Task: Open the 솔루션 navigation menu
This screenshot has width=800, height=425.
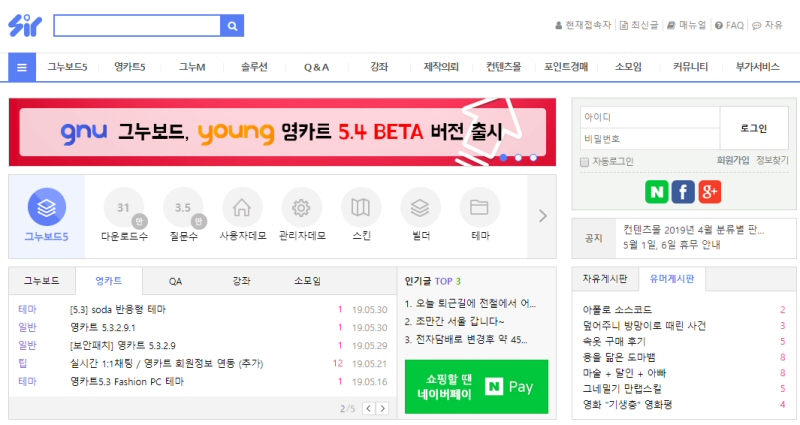Action: point(254,67)
